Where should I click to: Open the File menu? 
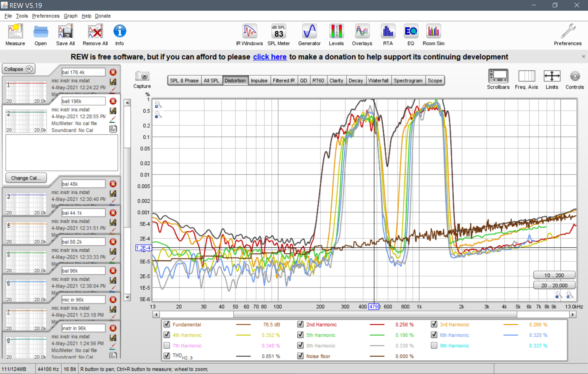(8, 16)
